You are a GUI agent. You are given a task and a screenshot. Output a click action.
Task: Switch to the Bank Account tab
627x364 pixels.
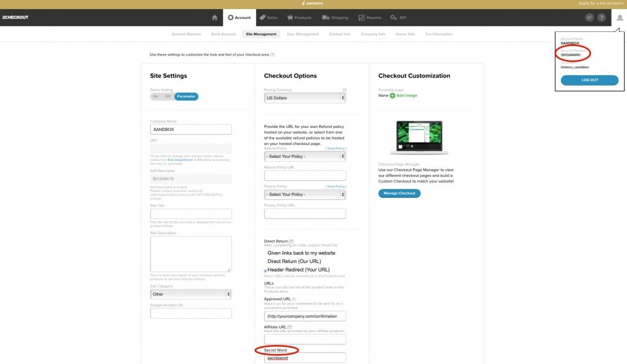point(223,34)
